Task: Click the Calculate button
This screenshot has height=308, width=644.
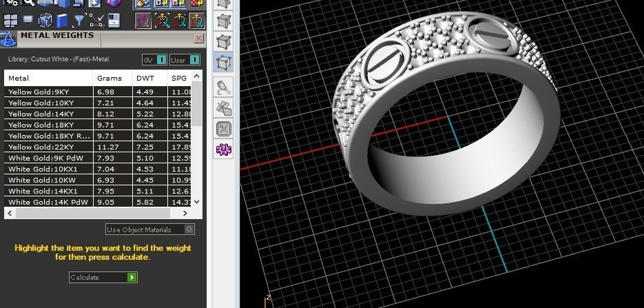Action: pyautogui.click(x=103, y=277)
